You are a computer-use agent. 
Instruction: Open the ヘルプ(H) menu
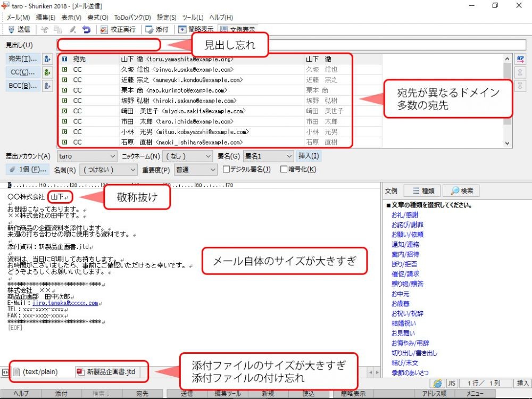221,18
